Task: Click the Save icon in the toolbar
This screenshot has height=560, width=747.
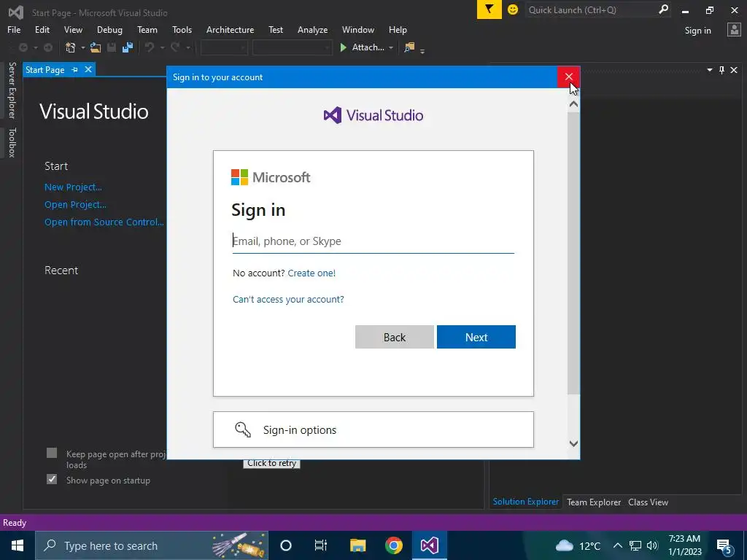Action: click(112, 47)
